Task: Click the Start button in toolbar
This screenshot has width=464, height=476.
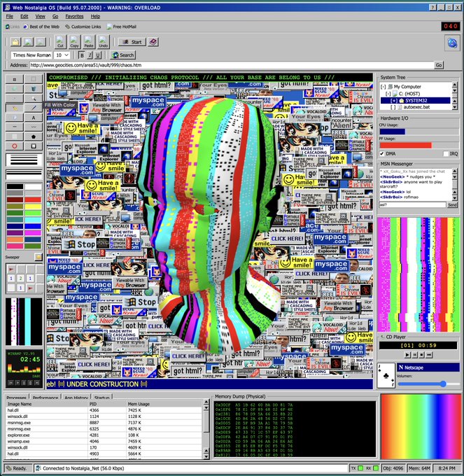Action: 132,42
